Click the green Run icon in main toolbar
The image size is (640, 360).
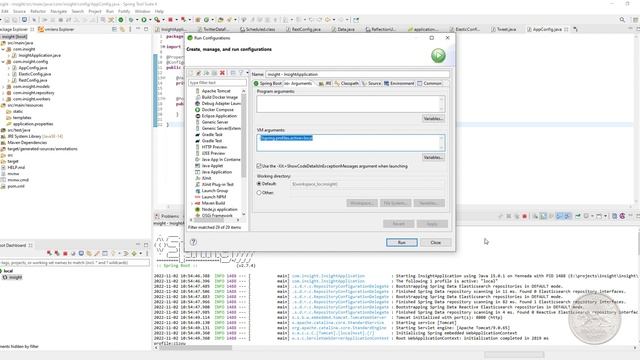pyautogui.click(x=144, y=20)
